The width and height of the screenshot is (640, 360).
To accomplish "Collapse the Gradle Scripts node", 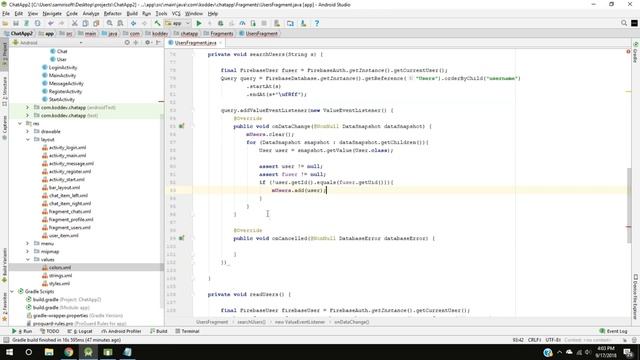I will tap(12, 291).
